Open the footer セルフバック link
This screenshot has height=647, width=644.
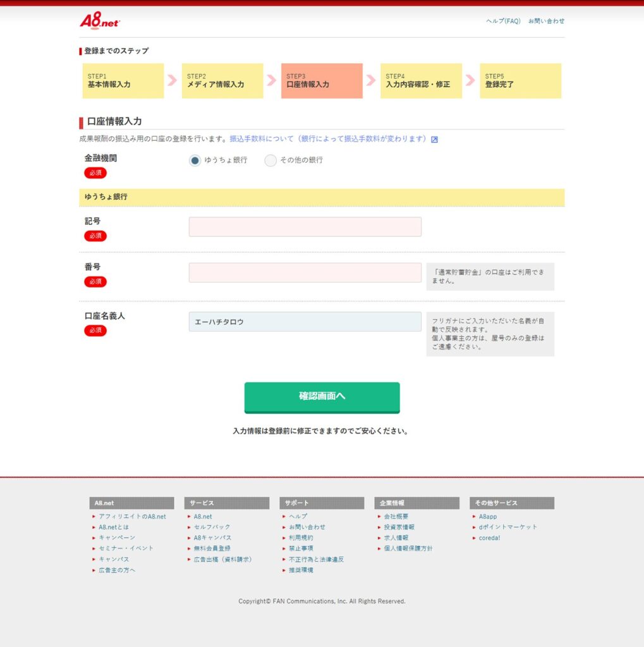(x=212, y=527)
